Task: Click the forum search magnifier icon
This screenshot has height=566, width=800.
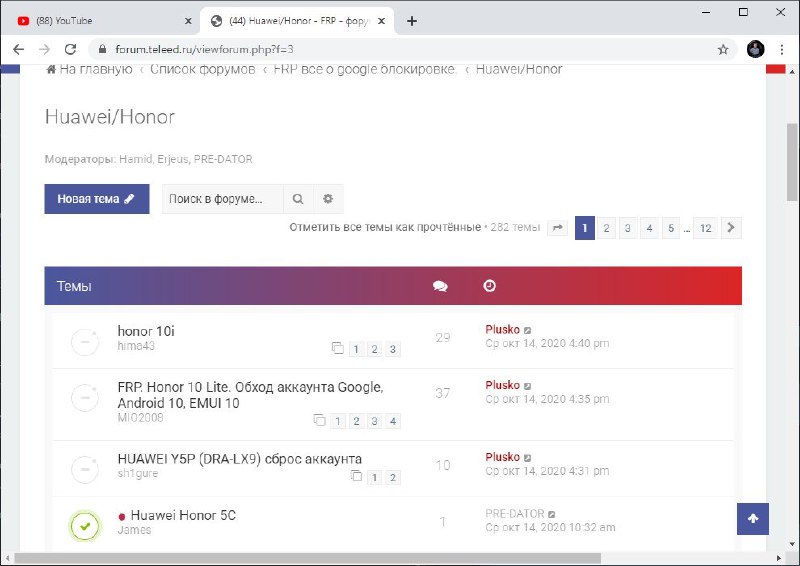Action: coord(298,199)
